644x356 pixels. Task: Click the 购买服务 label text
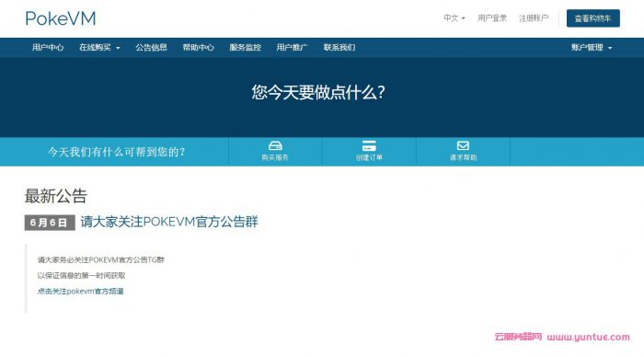[275, 157]
